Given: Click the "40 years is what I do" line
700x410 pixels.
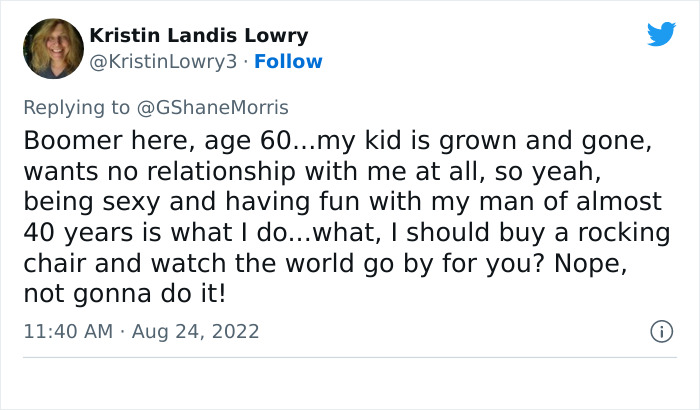Looking at the screenshot, I should 343,232.
